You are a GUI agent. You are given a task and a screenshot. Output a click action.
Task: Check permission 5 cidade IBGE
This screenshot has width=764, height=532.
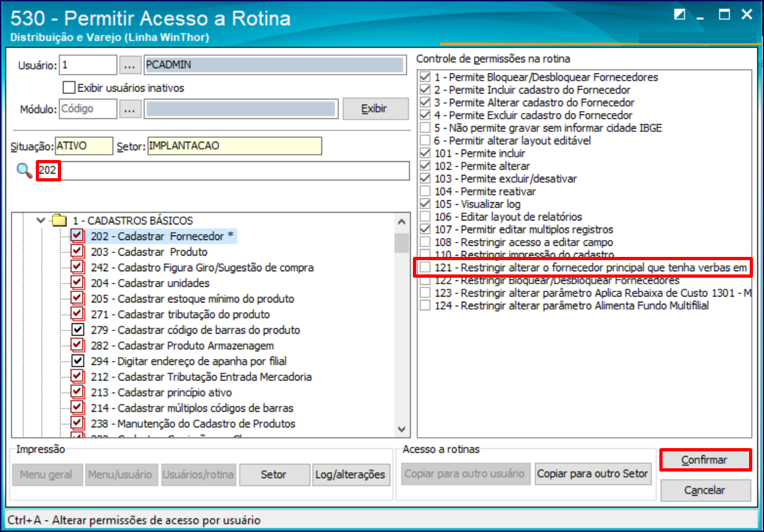coord(425,127)
